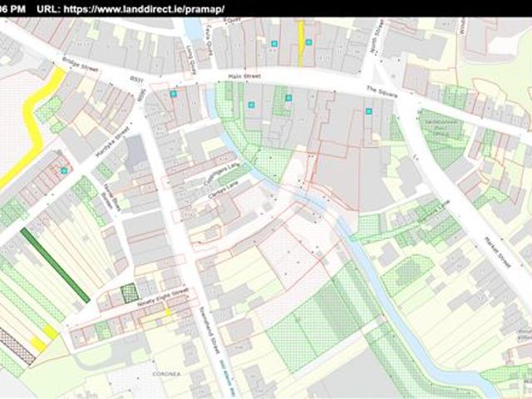The width and height of the screenshot is (532, 399).
Task: Select cyan marker right of yellow strip parcel
Action: 308,42
